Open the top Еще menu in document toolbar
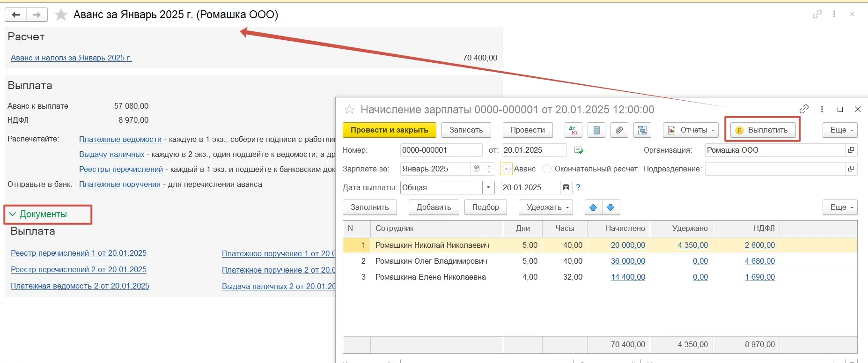The width and height of the screenshot is (868, 363). 840,130
